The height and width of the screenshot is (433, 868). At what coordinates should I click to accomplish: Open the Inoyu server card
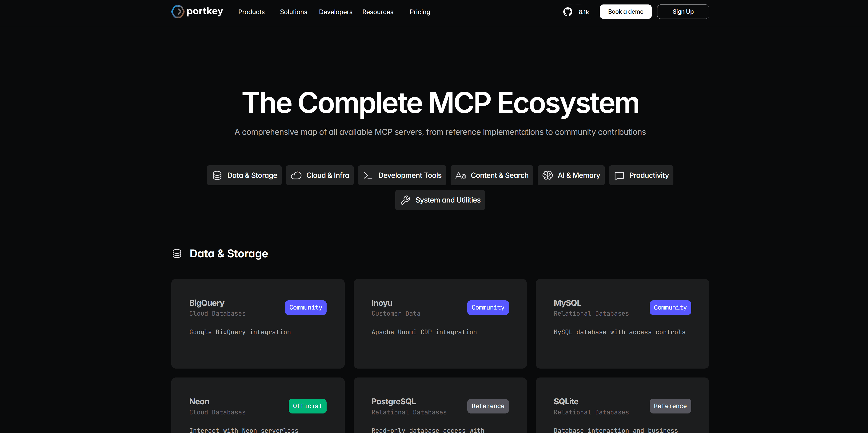pos(440,323)
